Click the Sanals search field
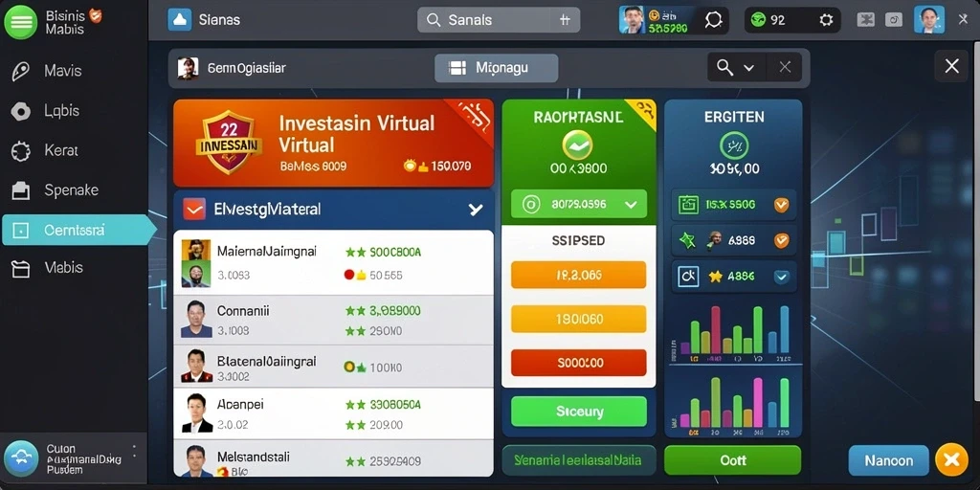This screenshot has height=490, width=980. 499,20
